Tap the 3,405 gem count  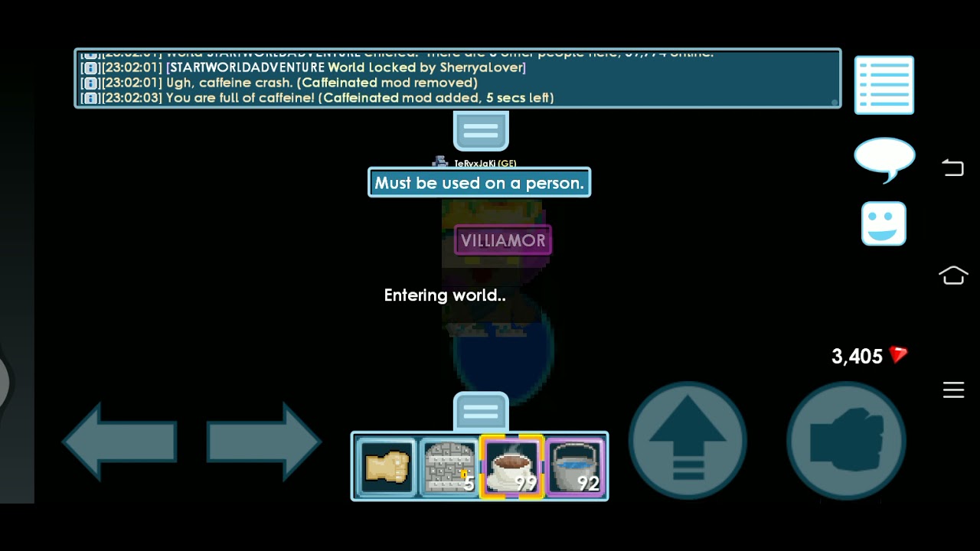[857, 356]
